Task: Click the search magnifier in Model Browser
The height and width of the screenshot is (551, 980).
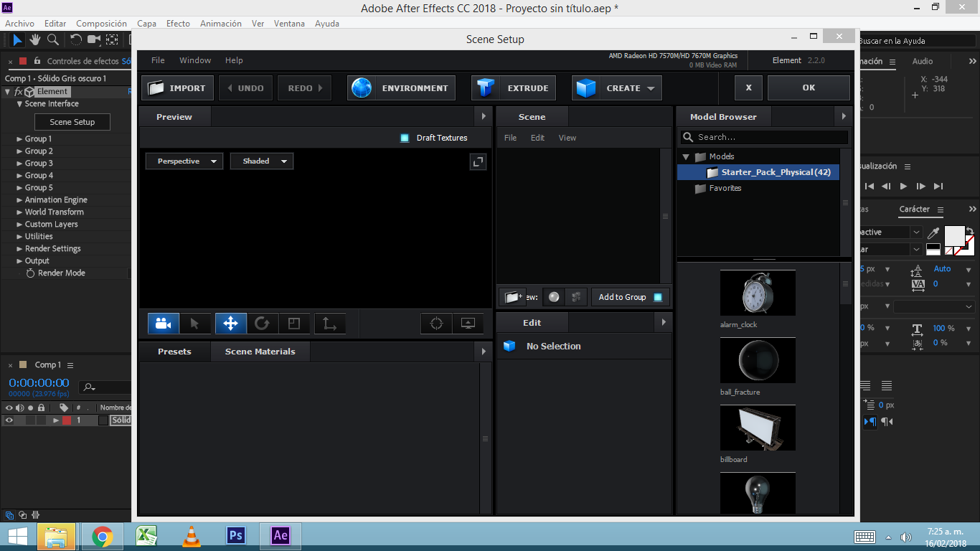Action: tap(689, 137)
